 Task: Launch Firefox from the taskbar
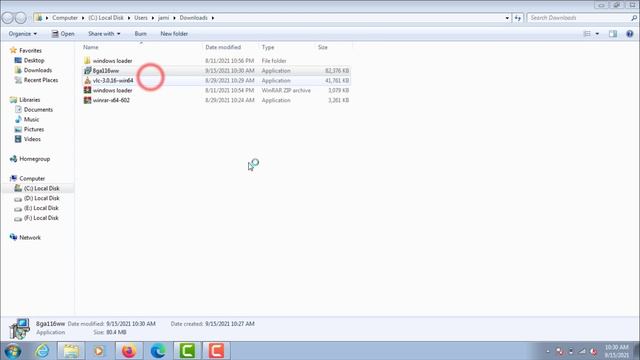[129, 351]
